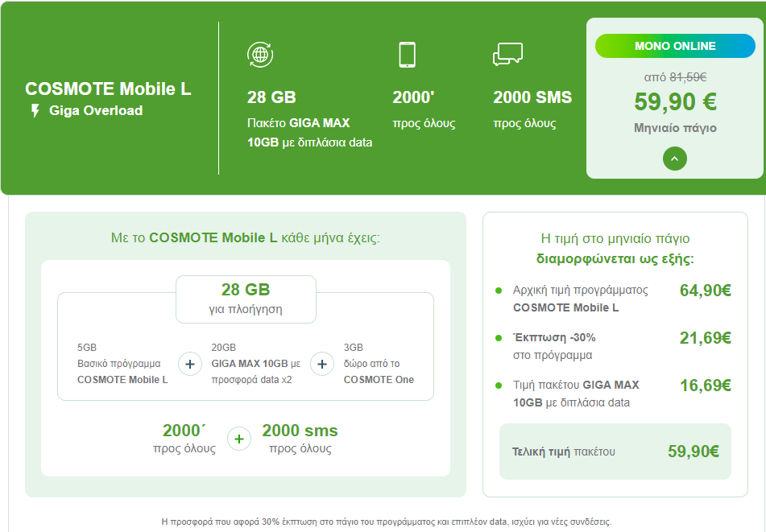The width and height of the screenshot is (766, 532).
Task: Click the bullet beside Αρχική τιμή προγράμματος
Action: [x=499, y=291]
